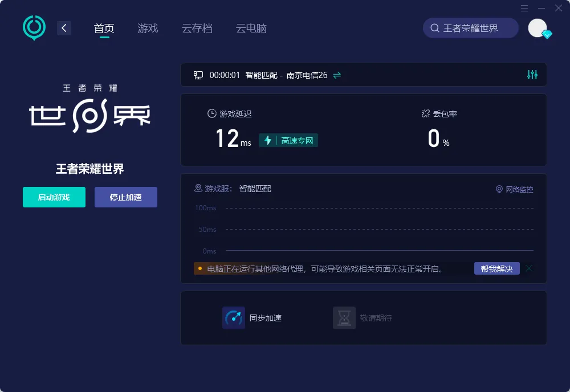Click the app logo icon top-left
Screen dimensions: 570x392
click(34, 28)
